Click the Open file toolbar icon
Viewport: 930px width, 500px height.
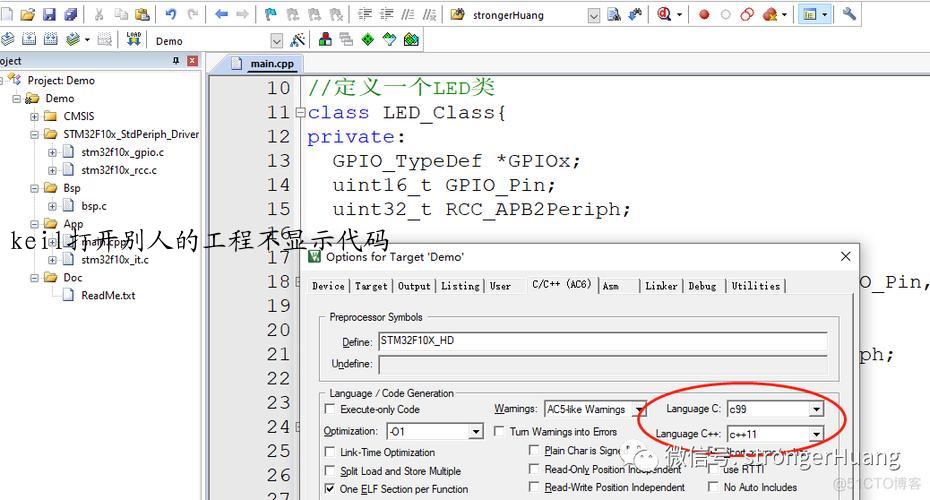(27, 14)
